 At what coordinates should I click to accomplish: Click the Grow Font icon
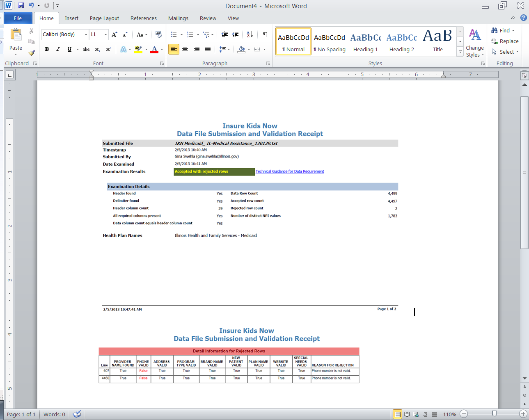click(x=115, y=34)
